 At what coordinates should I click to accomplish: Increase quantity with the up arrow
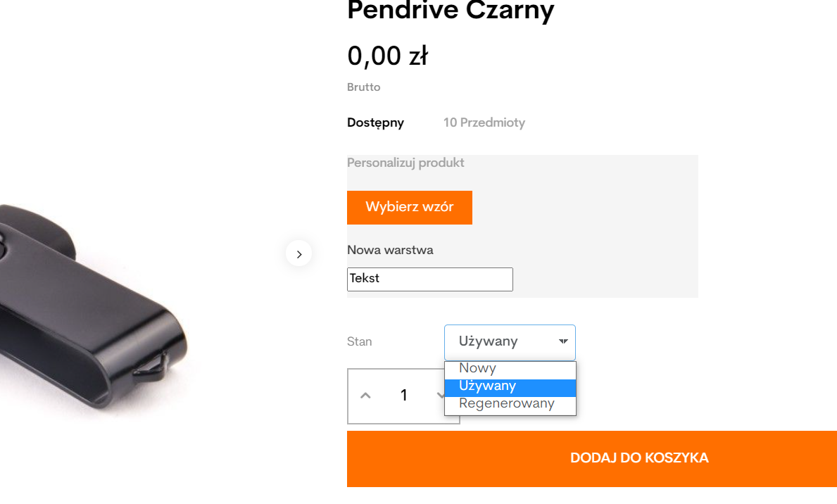tap(365, 396)
